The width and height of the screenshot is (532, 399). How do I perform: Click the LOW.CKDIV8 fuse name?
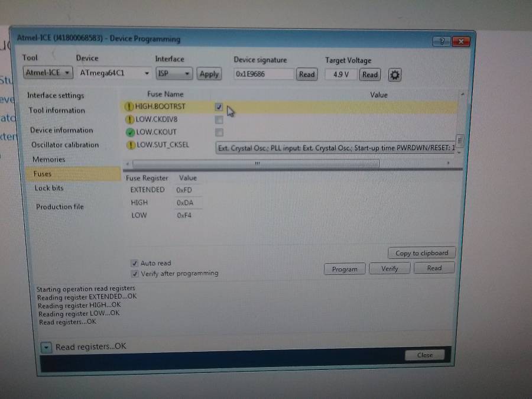pyautogui.click(x=157, y=119)
